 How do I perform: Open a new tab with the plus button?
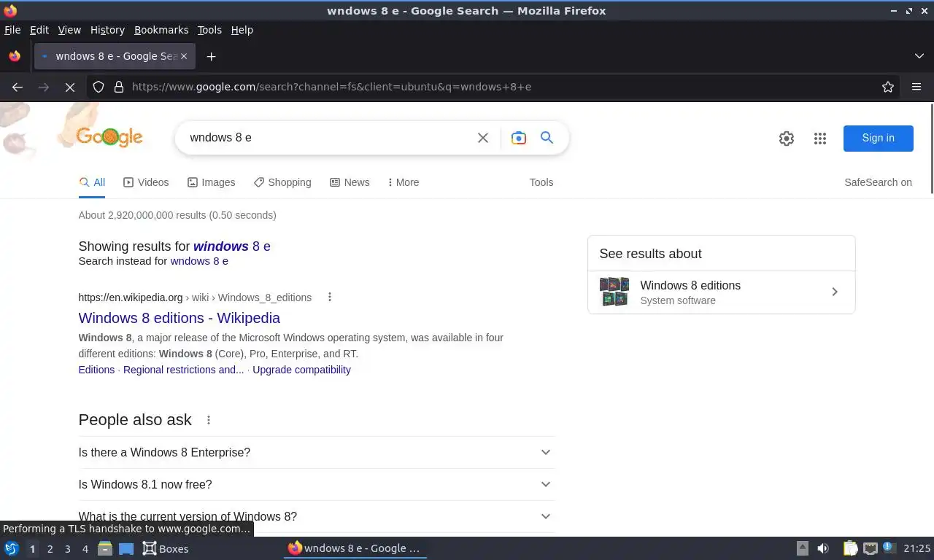(211, 56)
